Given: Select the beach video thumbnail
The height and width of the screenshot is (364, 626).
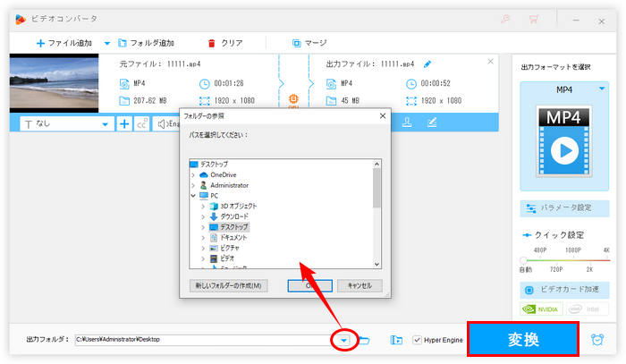Looking at the screenshot, I should pyautogui.click(x=54, y=83).
